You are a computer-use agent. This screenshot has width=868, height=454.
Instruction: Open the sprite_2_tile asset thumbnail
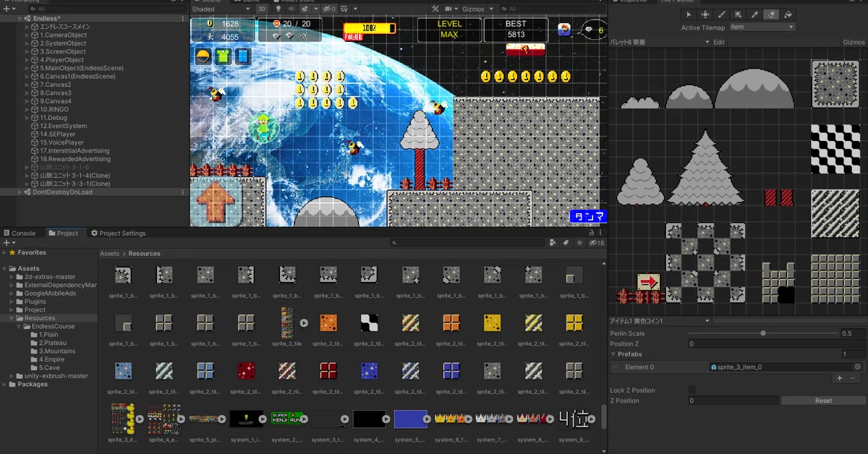pyautogui.click(x=287, y=323)
